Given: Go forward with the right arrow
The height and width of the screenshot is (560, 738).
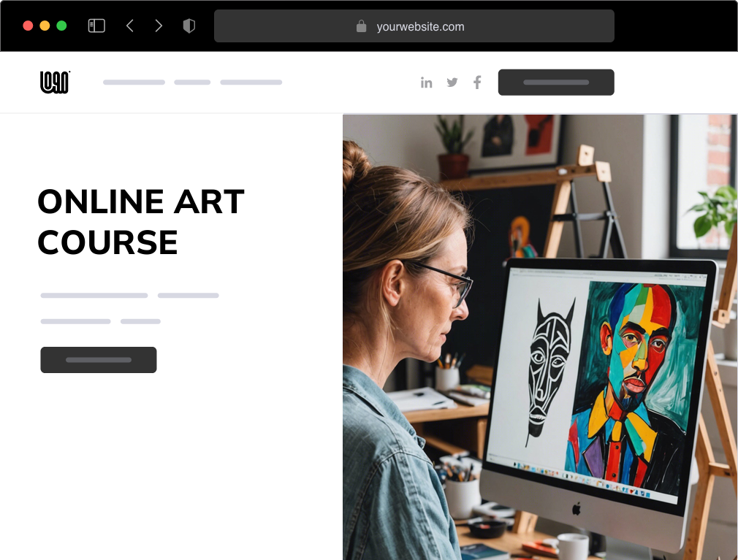Looking at the screenshot, I should click(159, 26).
